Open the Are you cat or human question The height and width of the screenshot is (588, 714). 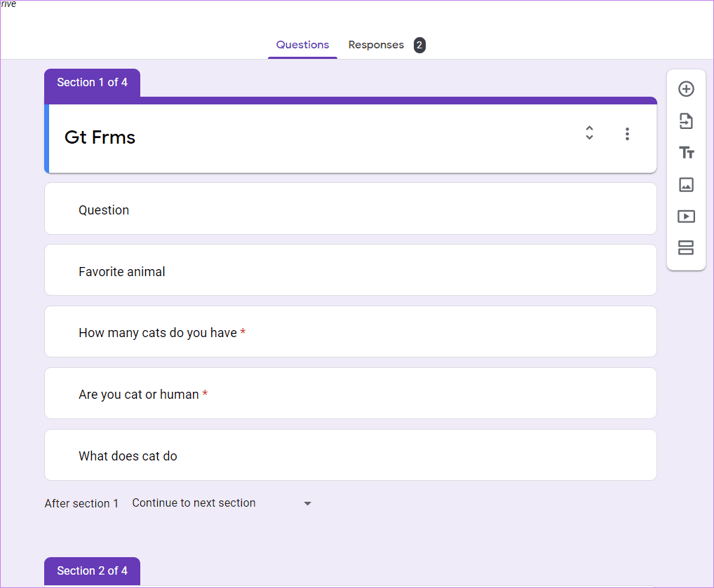point(350,393)
